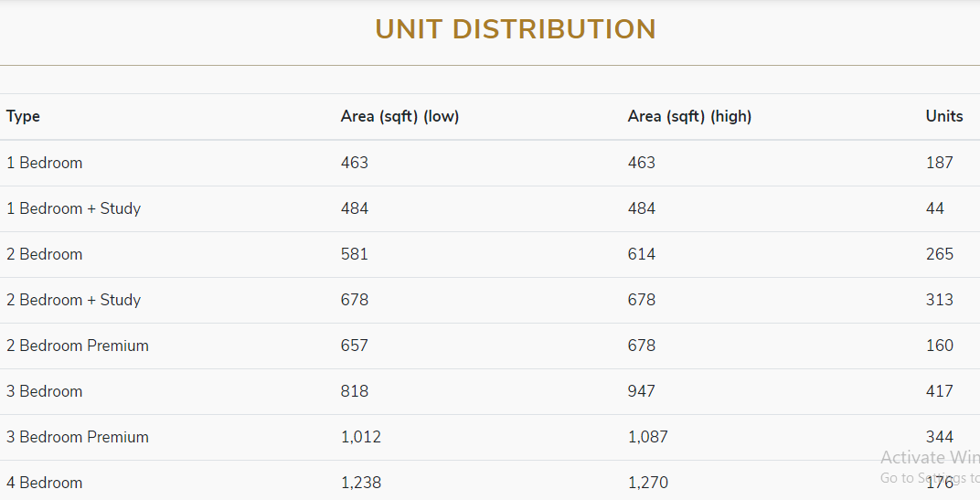The image size is (980, 500).
Task: Click the 44 units value
Action: coord(934,208)
